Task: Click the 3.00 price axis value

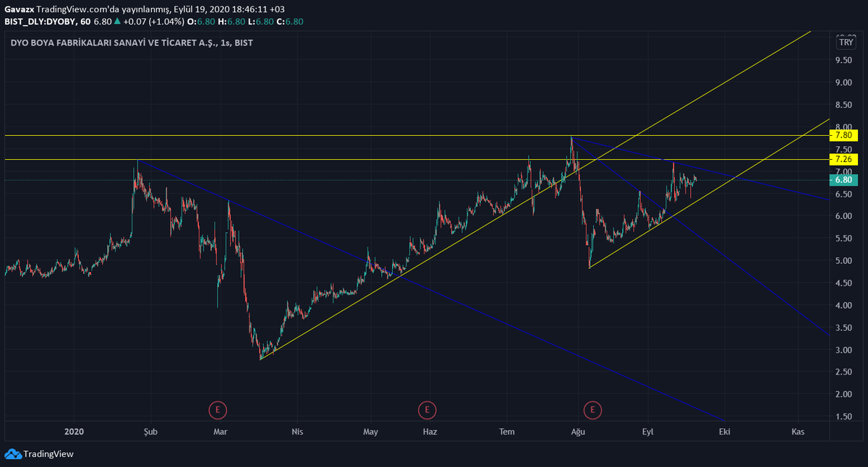Action: (x=845, y=351)
